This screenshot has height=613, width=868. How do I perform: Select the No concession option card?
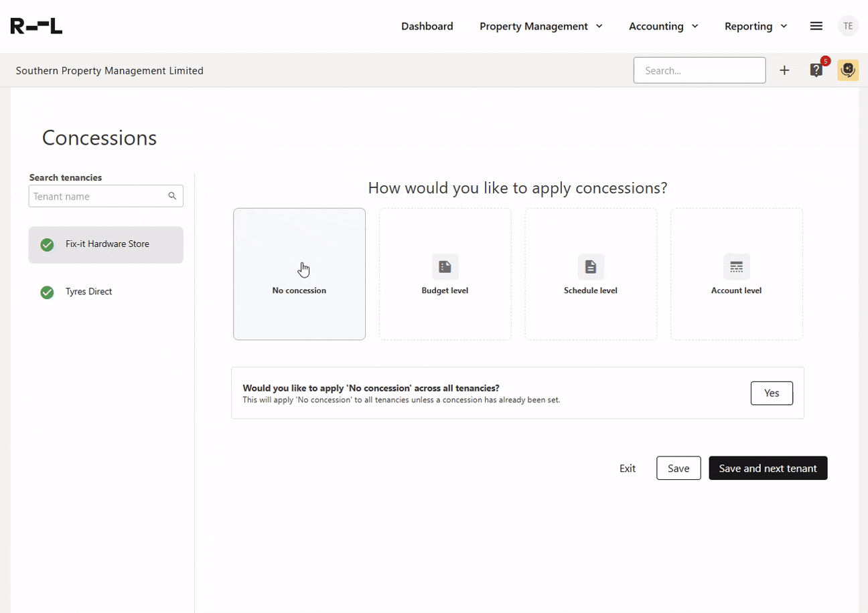(x=299, y=274)
